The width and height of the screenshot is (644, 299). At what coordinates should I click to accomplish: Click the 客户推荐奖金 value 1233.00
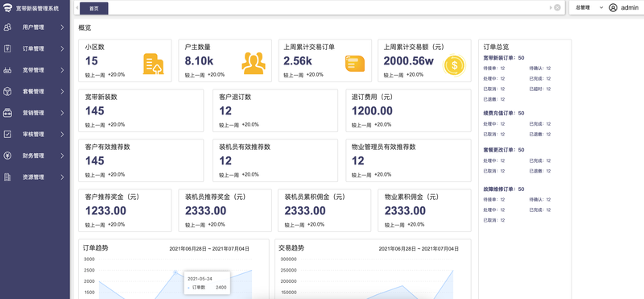(105, 211)
